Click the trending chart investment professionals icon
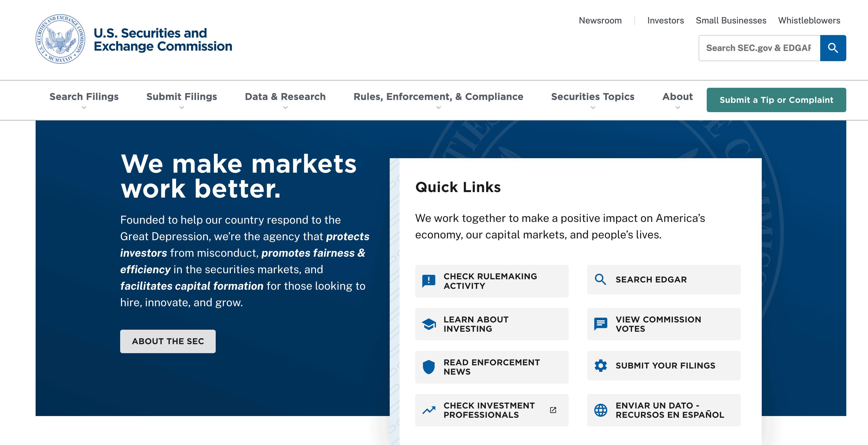The image size is (868, 445). point(428,410)
